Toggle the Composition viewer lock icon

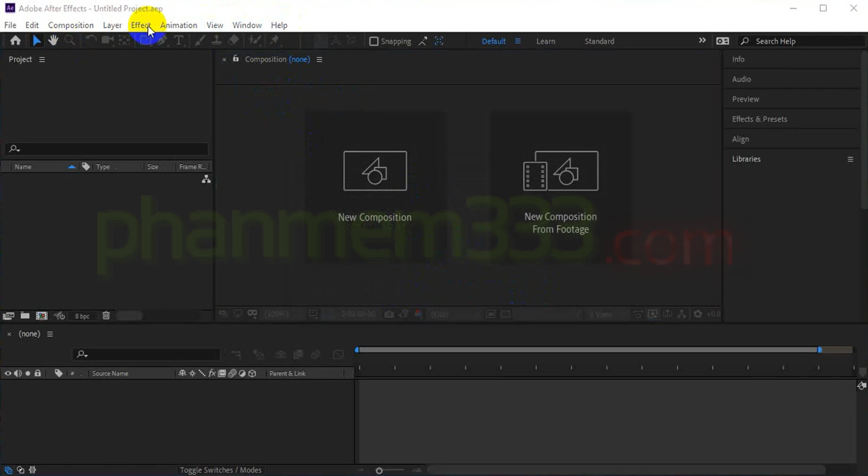236,59
